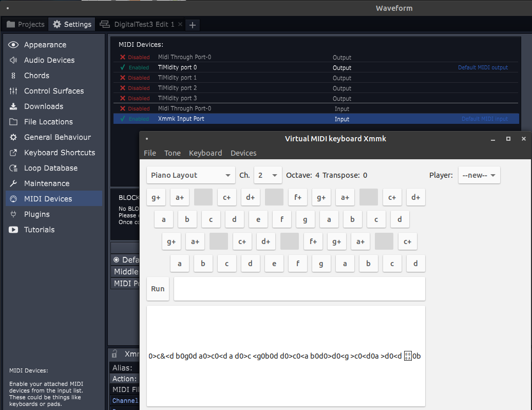Click Default MIDI output link
The image size is (532, 410).
click(x=483, y=67)
